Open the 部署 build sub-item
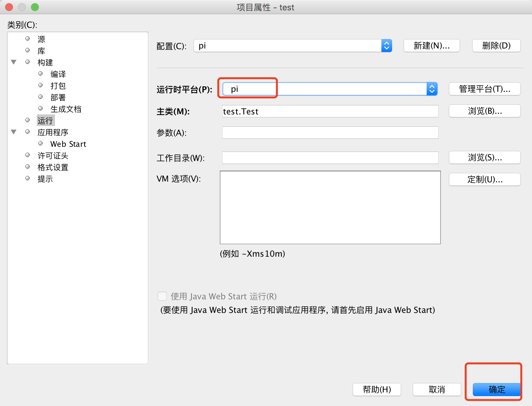532x406 pixels. (x=58, y=97)
